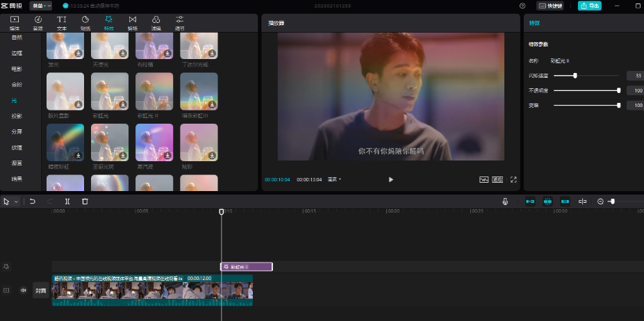
Task: Play the video in the player
Action: click(x=390, y=180)
